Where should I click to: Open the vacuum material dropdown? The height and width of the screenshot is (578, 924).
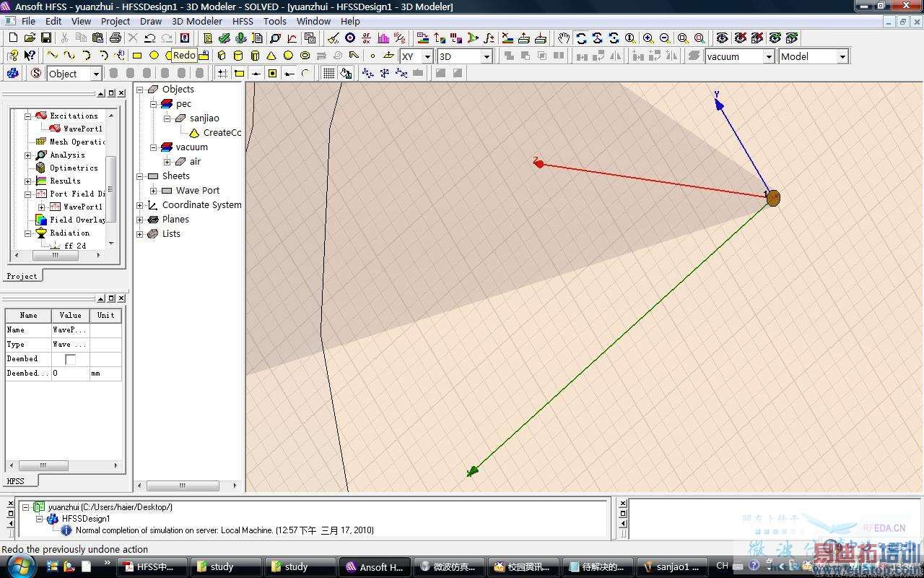tap(768, 56)
